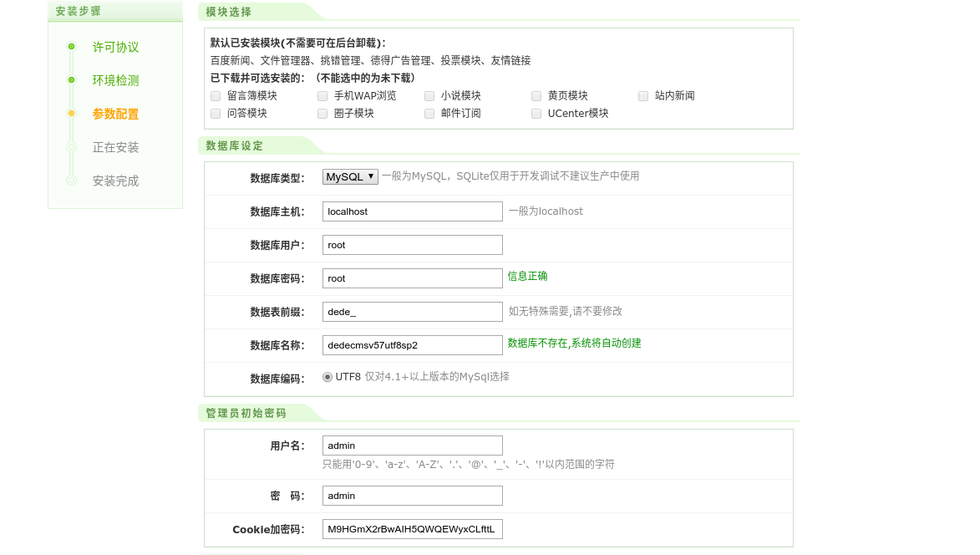Click the 密码 admin field
Image resolution: width=980 pixels, height=555 pixels.
pos(413,496)
